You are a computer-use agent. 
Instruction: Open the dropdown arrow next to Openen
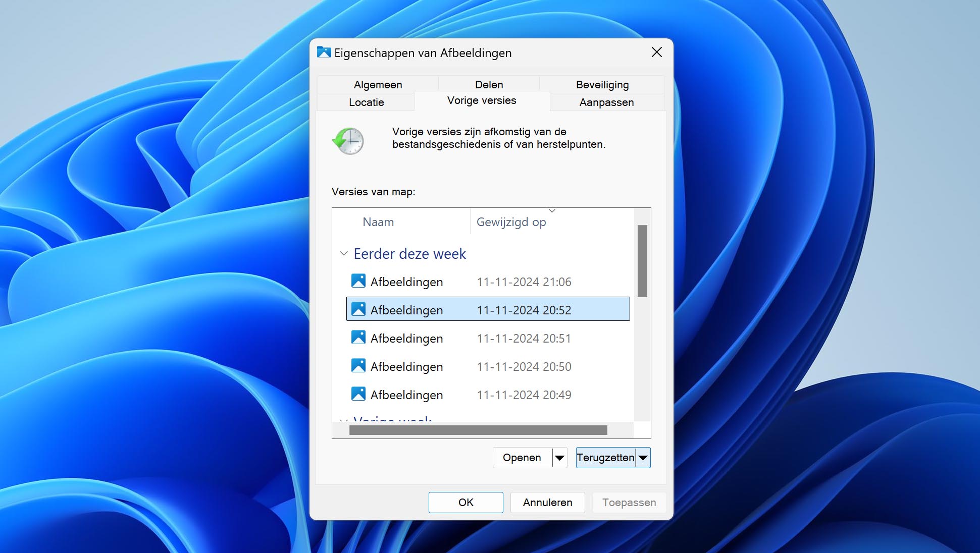[x=559, y=458]
